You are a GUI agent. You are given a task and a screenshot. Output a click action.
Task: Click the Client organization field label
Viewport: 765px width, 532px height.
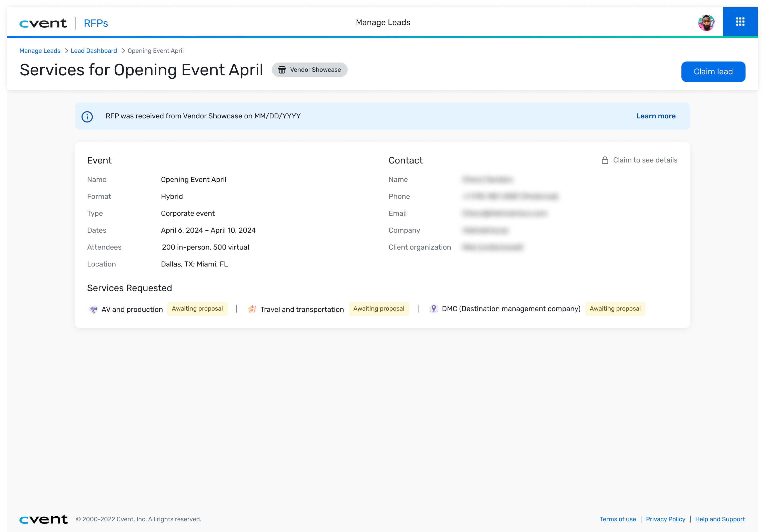click(419, 247)
